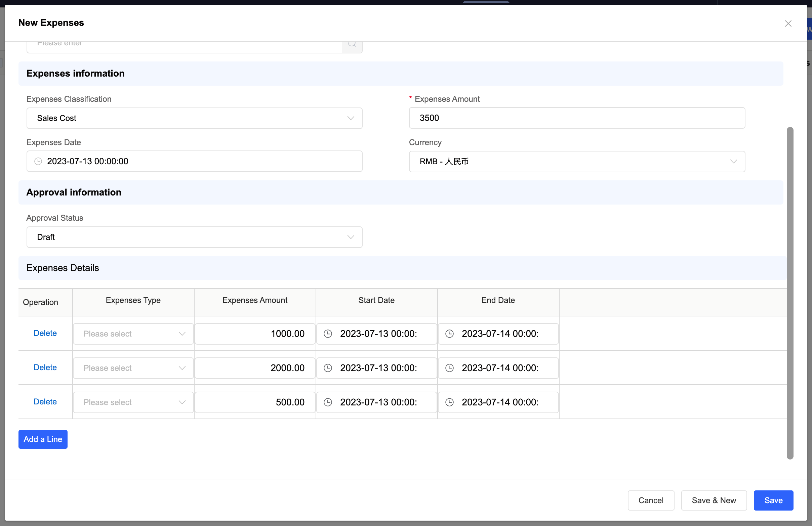Click clock icon in second row Start Date
Screen dimensions: 812x526
coord(328,368)
